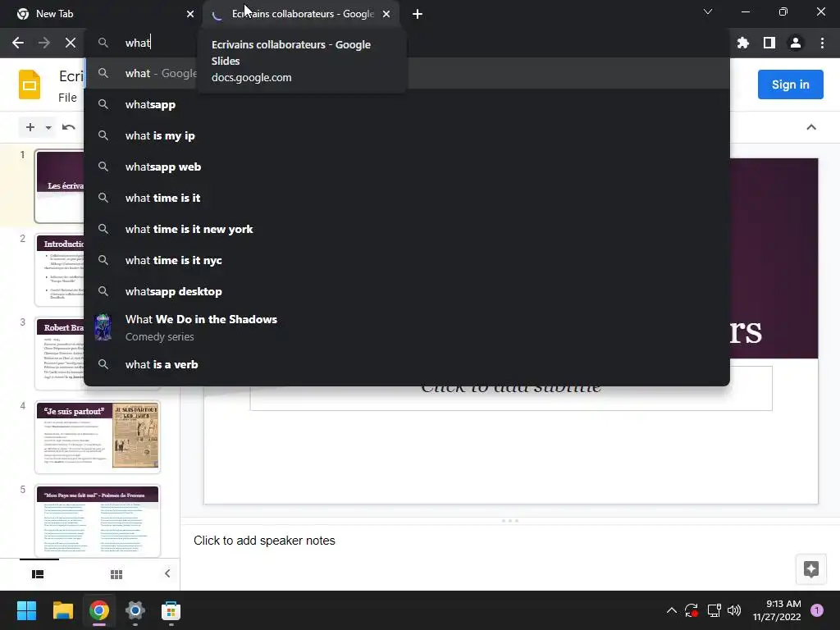Select the 'whatsapp web' suggestion

[407, 167]
